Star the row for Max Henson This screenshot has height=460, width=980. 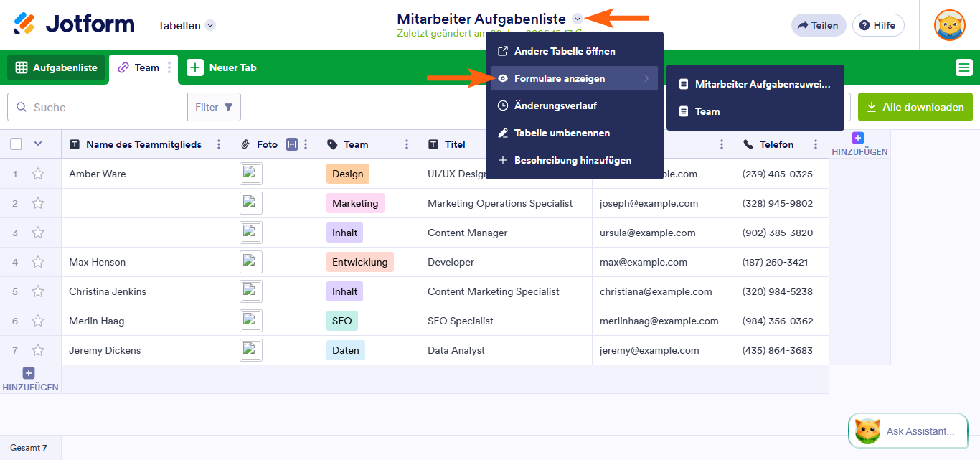(38, 262)
